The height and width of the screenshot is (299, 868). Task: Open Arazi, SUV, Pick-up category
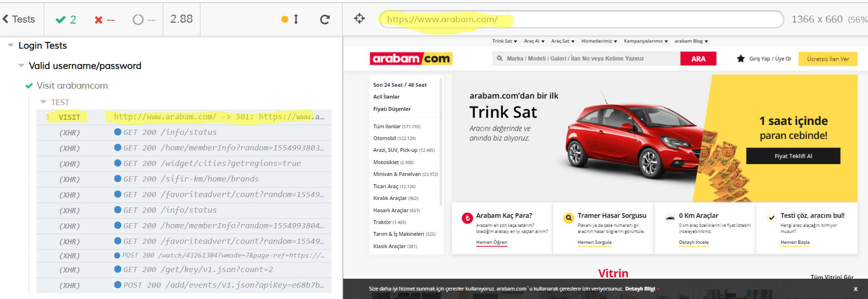point(404,150)
